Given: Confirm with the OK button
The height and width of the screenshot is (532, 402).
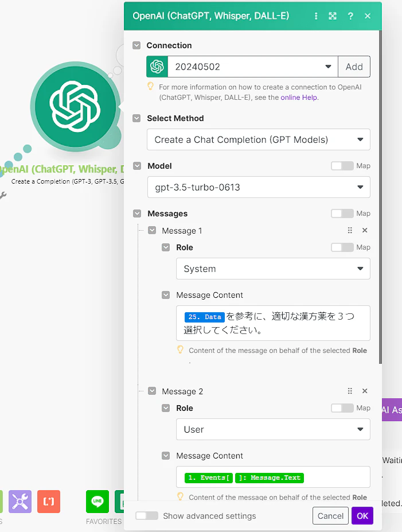Looking at the screenshot, I should click(362, 516).
